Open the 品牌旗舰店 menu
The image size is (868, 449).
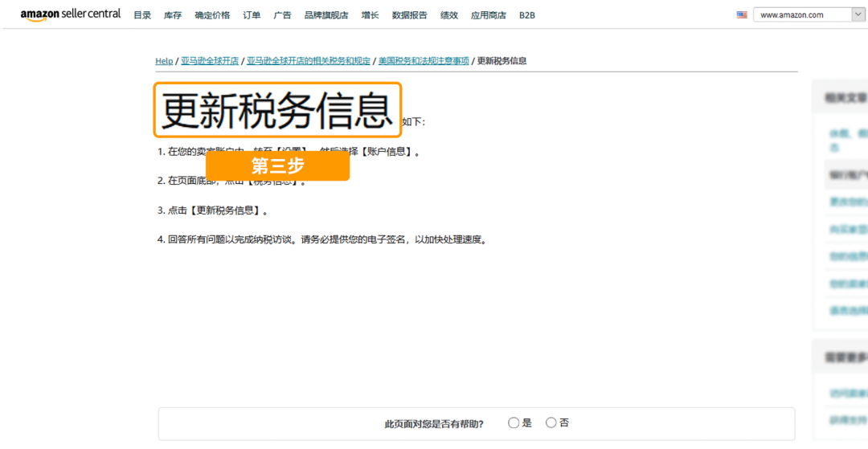point(326,15)
